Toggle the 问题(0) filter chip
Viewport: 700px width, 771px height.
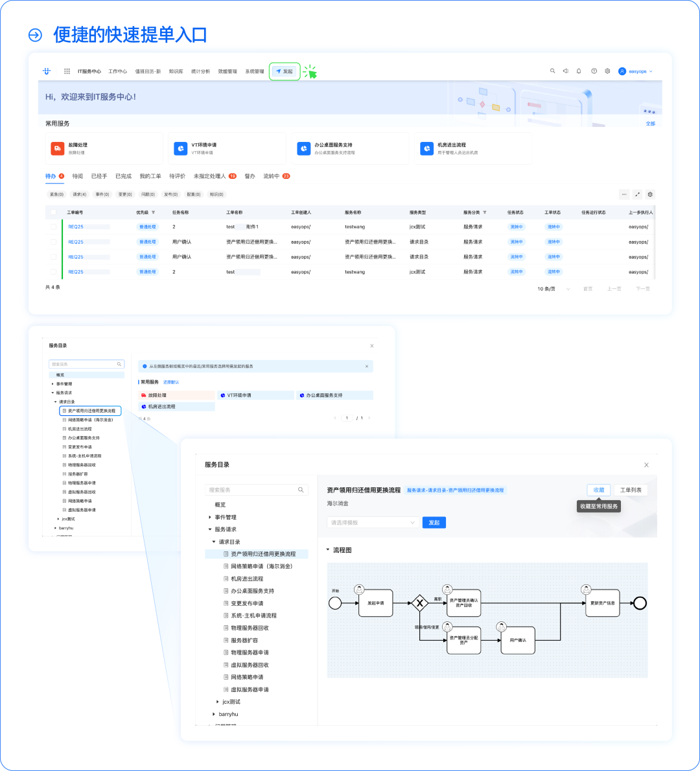148,194
